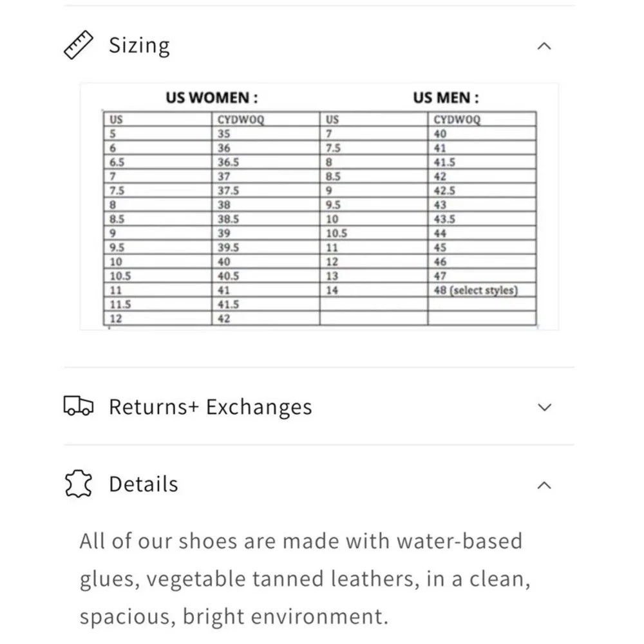Expand the Returns+ Exchanges chevron
The height and width of the screenshot is (644, 644).
[x=544, y=407]
